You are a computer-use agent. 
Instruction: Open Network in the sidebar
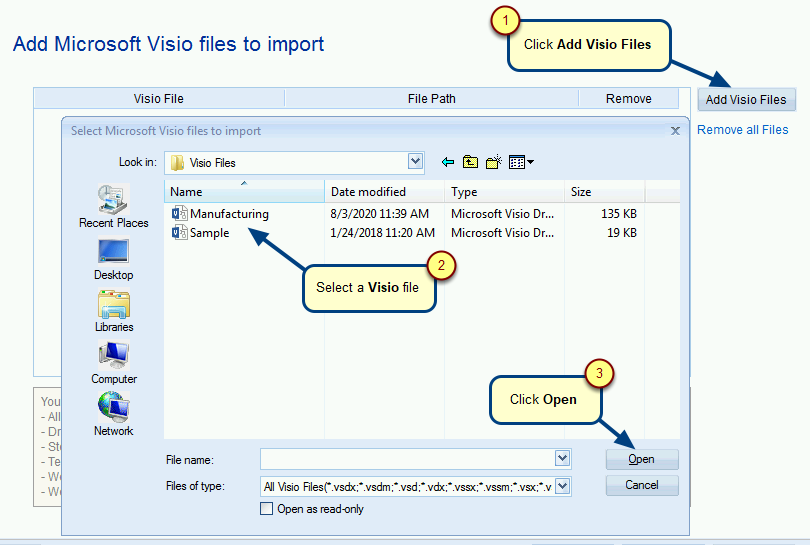[x=114, y=414]
